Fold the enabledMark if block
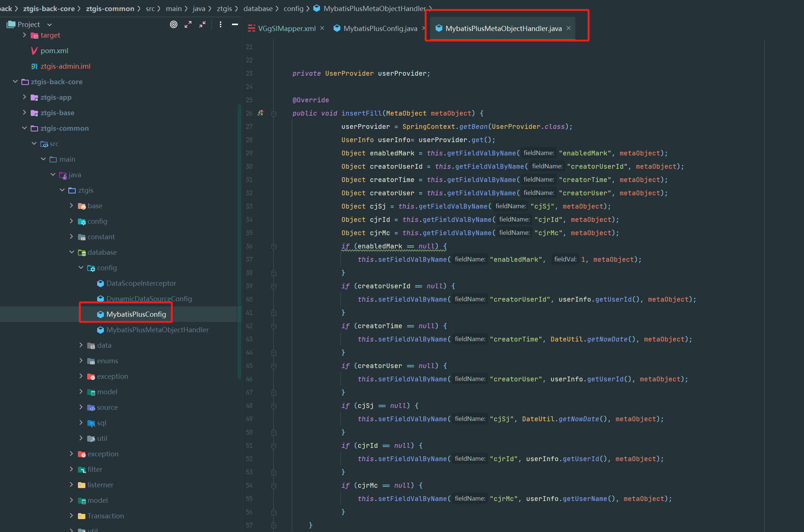 (274, 246)
